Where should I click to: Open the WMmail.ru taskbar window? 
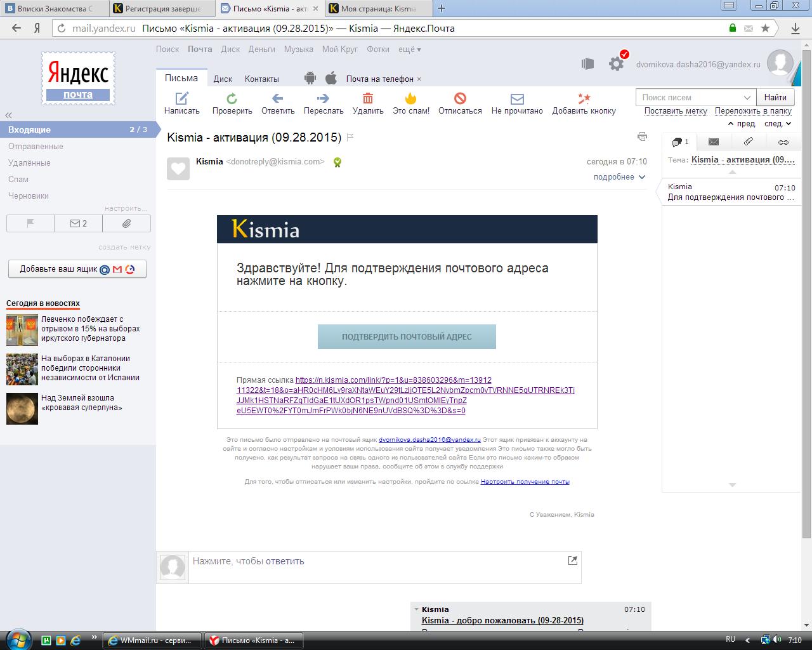click(152, 640)
